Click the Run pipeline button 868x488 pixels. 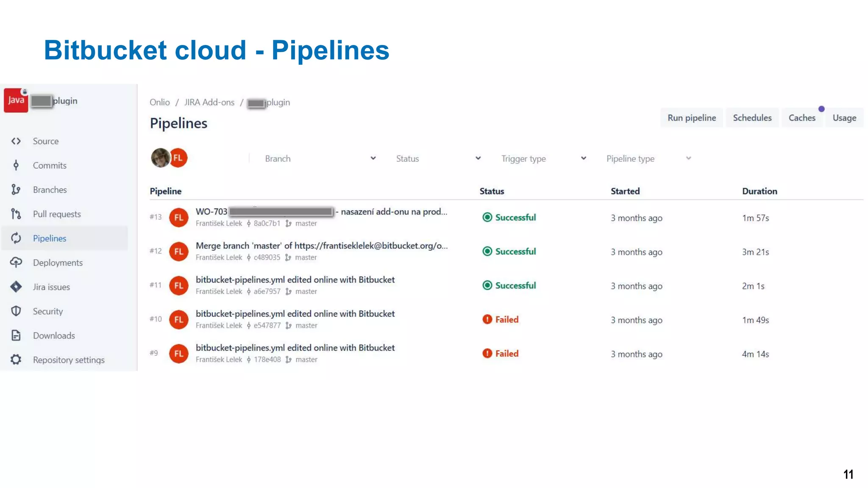[x=692, y=118]
